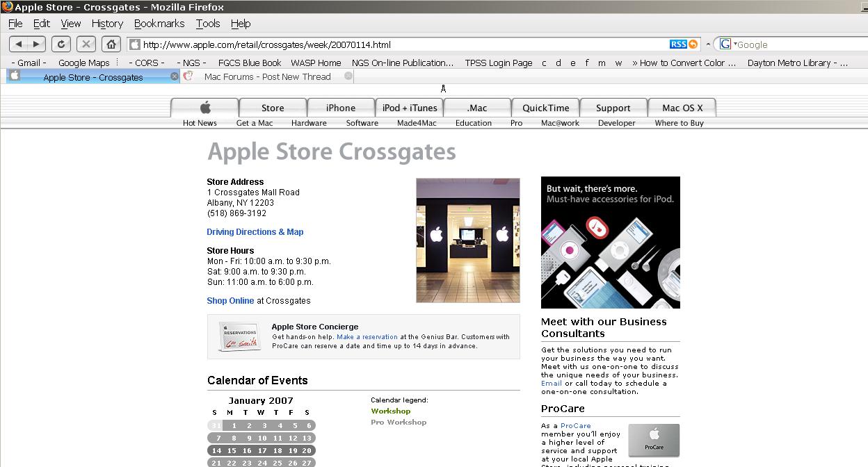The width and height of the screenshot is (868, 467).
Task: Click the site icon in the address bar
Action: tap(135, 44)
